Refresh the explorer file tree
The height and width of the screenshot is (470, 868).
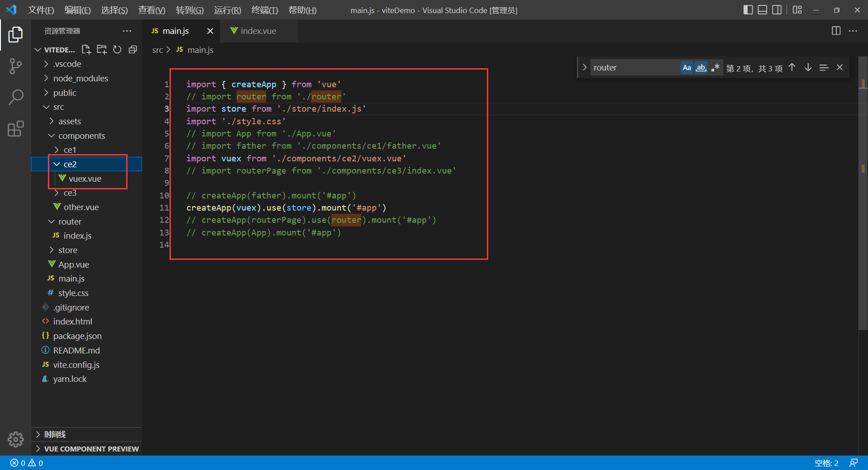(x=117, y=50)
